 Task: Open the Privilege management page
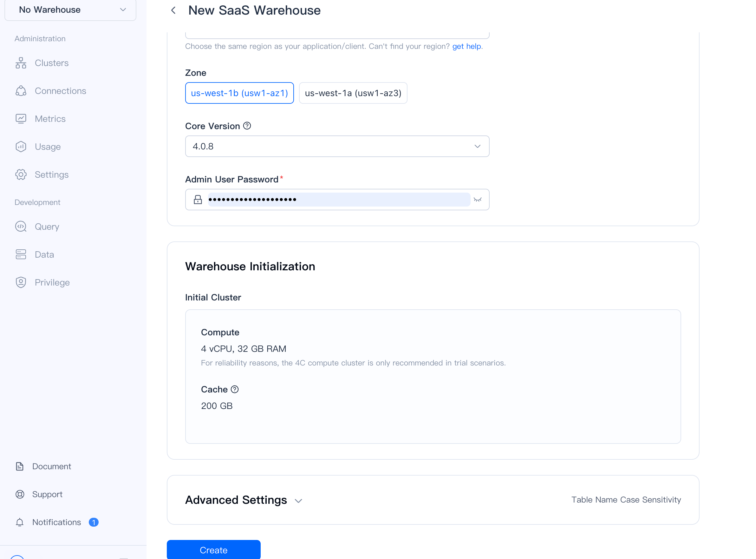(x=52, y=282)
